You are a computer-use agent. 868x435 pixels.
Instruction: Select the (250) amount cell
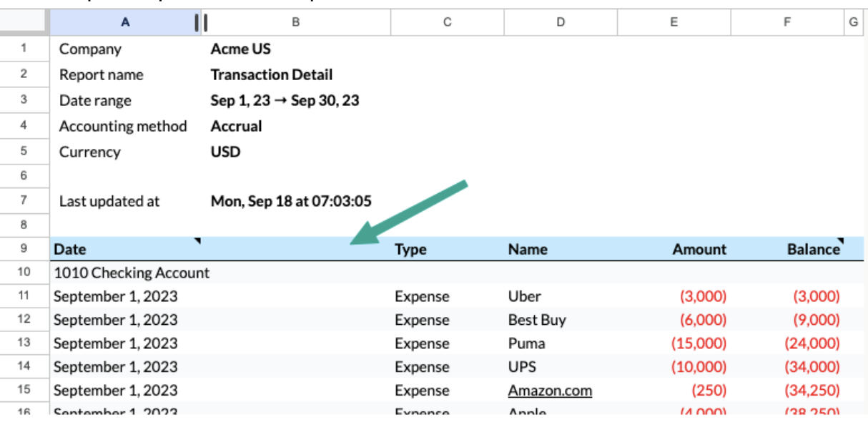(x=674, y=391)
